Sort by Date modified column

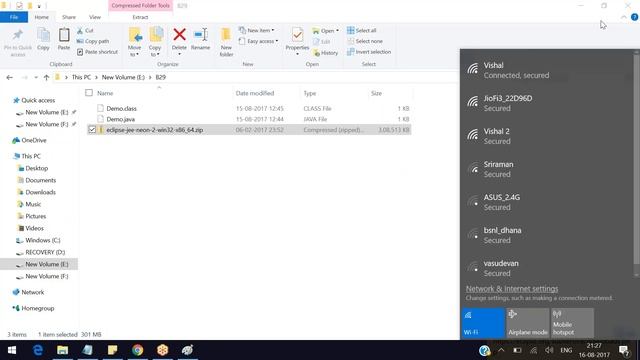255,93
